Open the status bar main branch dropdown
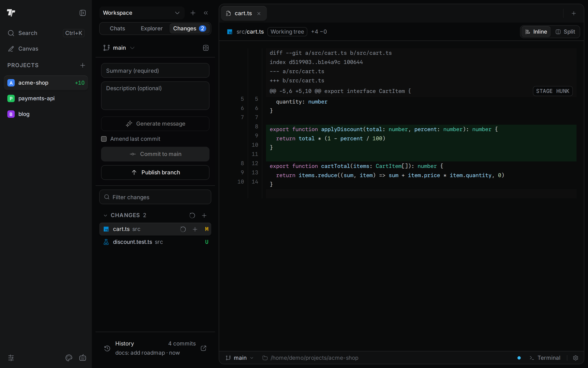The height and width of the screenshot is (368, 588). click(240, 358)
